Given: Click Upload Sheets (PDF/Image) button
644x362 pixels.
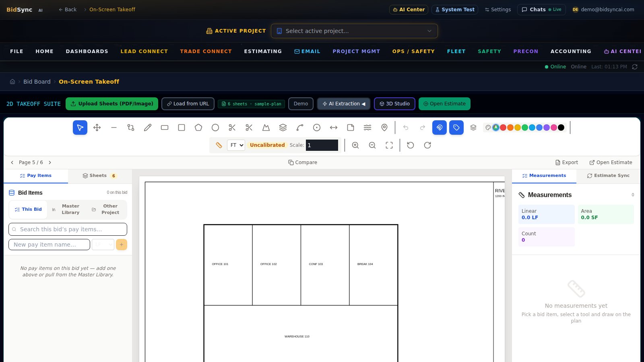Looking at the screenshot, I should coord(112,104).
